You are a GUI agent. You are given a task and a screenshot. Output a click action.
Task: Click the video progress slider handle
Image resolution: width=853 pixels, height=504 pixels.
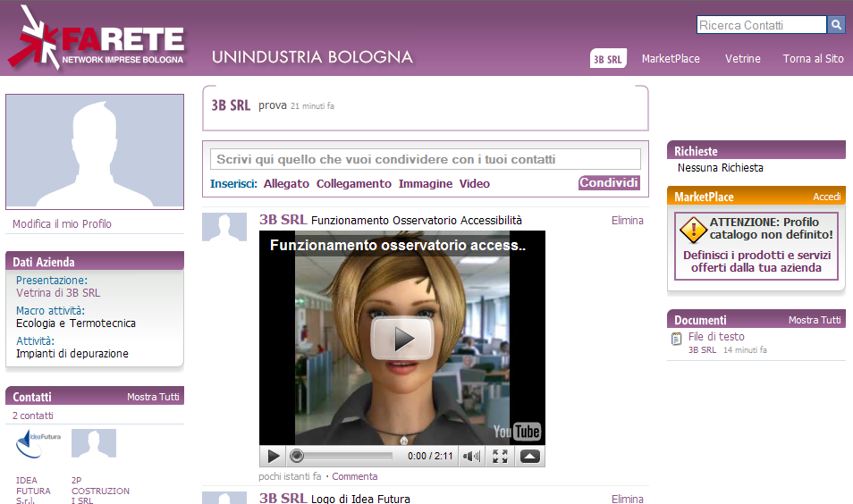tap(297, 456)
